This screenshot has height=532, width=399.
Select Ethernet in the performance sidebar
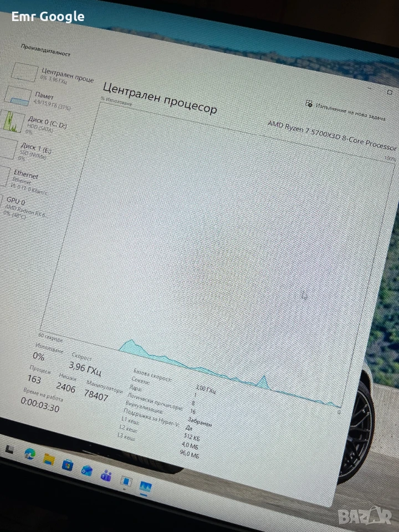point(24,181)
